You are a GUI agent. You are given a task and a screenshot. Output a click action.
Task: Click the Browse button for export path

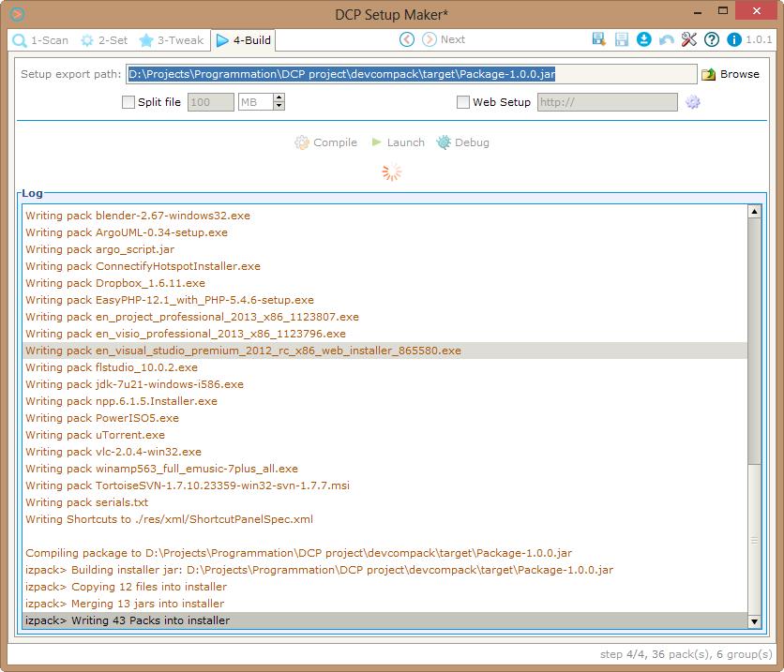pos(731,74)
